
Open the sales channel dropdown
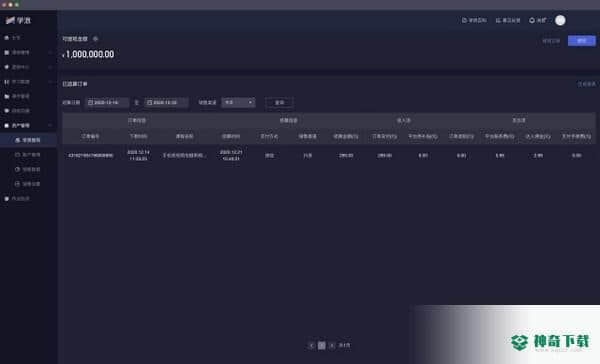click(238, 103)
